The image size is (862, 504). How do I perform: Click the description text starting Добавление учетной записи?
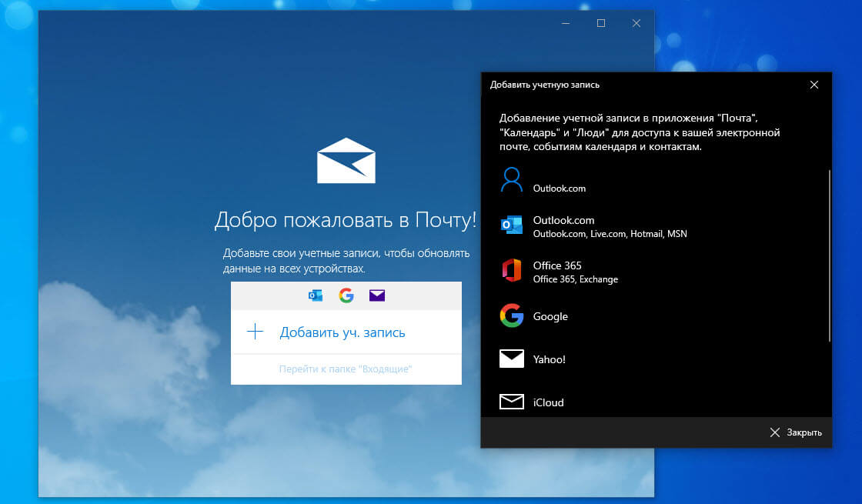point(640,132)
